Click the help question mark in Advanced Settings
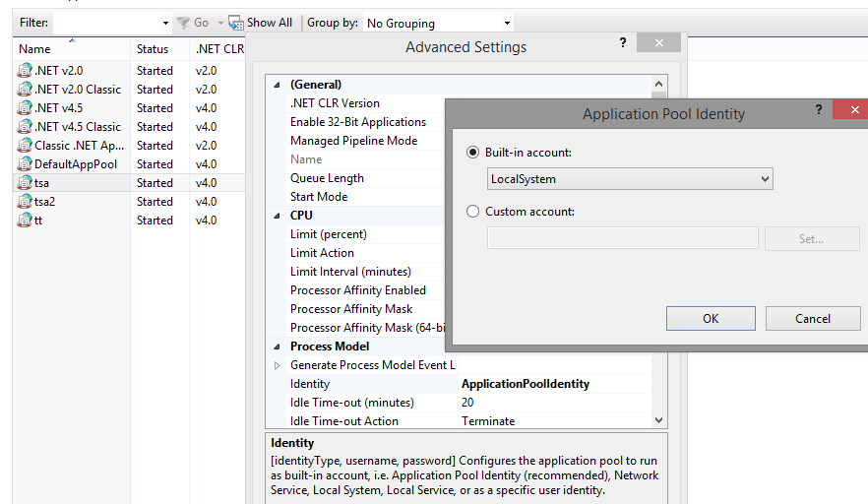 point(623,42)
